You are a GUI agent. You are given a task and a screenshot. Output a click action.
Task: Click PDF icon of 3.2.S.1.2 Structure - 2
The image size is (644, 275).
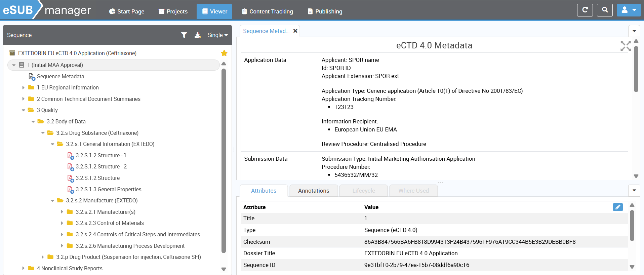point(71,167)
